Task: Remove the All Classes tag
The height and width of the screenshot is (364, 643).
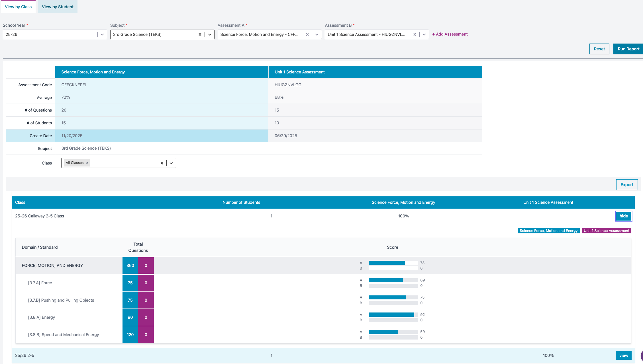Action: pos(87,163)
